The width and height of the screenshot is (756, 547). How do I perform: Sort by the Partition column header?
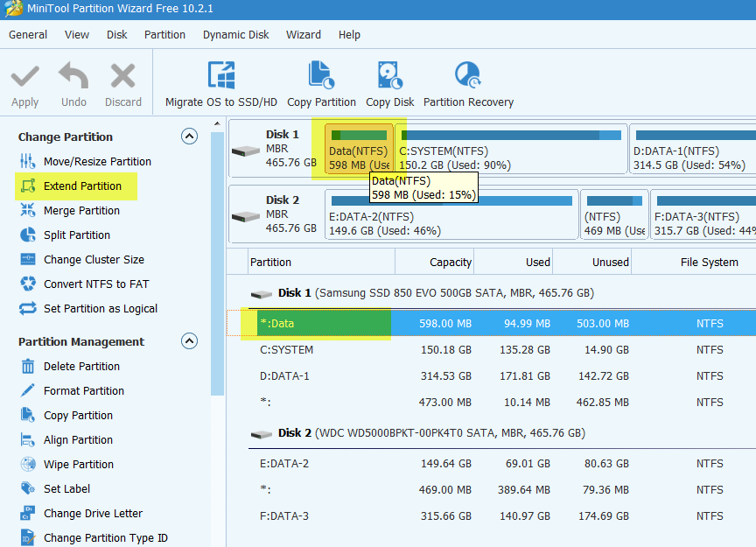(x=322, y=262)
